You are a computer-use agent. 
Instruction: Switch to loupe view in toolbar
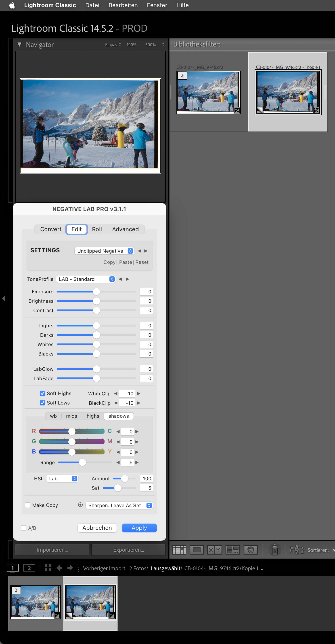[197, 550]
